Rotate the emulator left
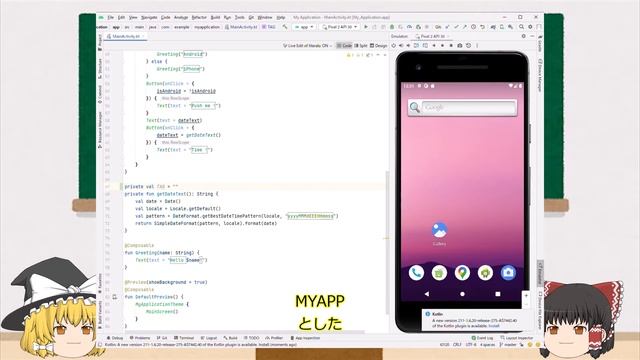This screenshot has height=360, width=640. (x=417, y=46)
